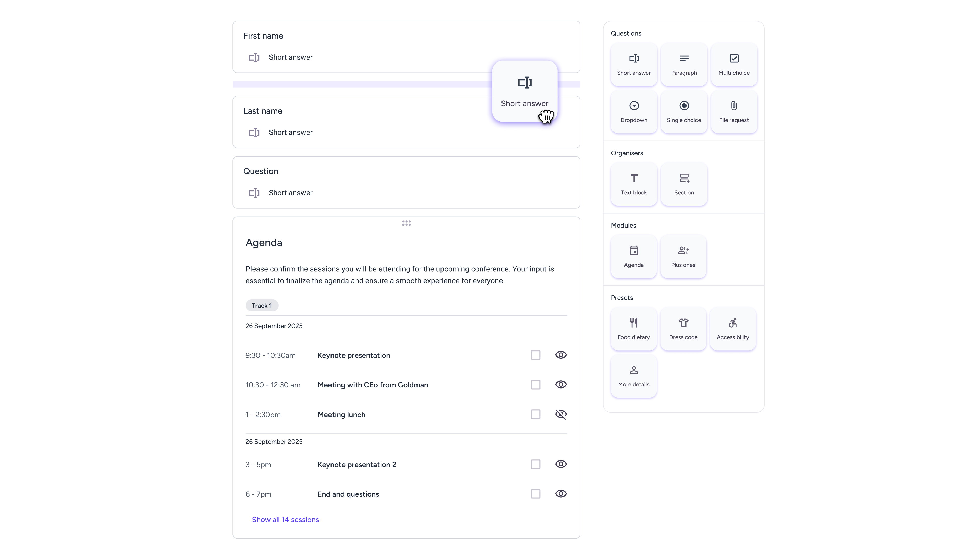
Task: Click the dragged Short answer card
Action: [525, 91]
